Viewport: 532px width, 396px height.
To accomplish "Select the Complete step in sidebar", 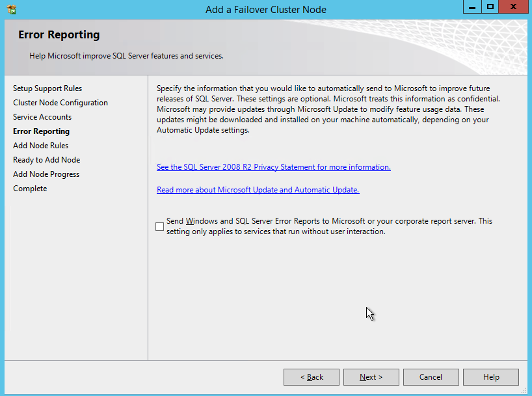I will pyautogui.click(x=30, y=189).
